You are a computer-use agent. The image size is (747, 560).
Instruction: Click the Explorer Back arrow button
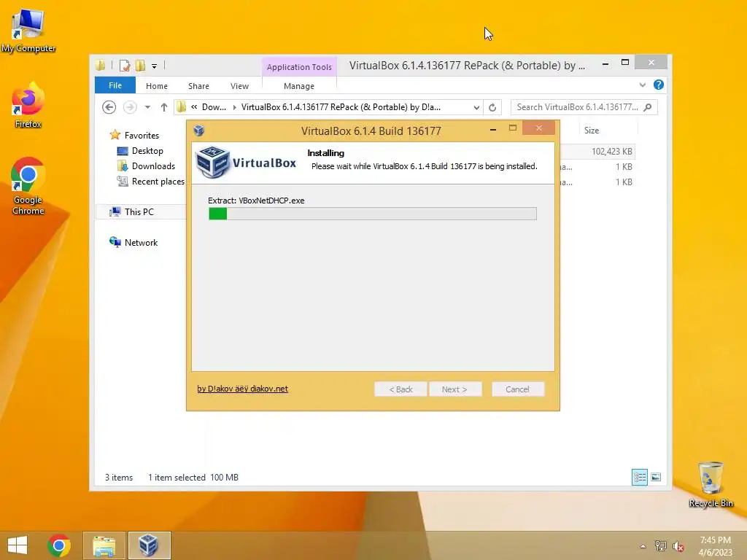109,107
